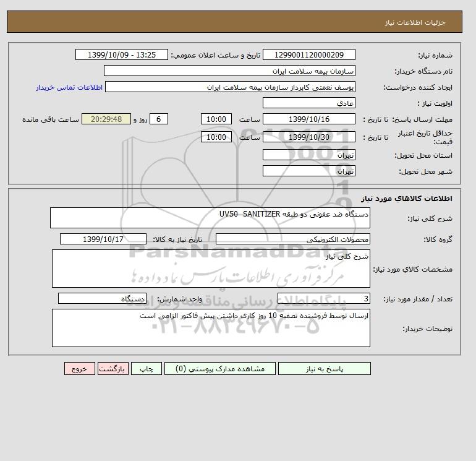Click the چاپ print button
Screen dimensions: 476x461
[147, 369]
